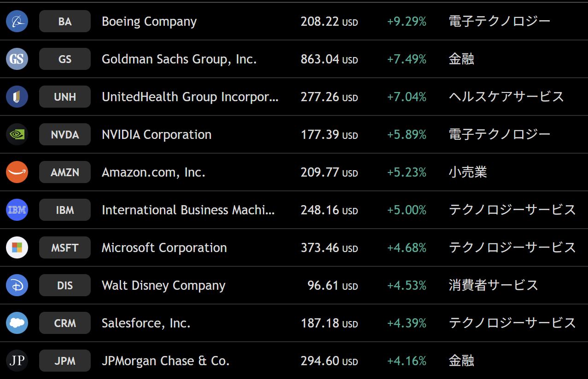Click the ヘルスケアサービス sector link
The image size is (588, 379).
pos(506,97)
